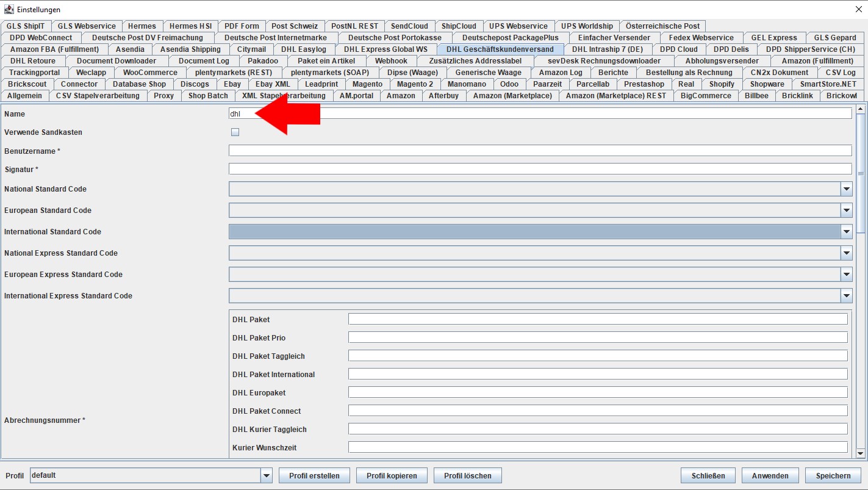Switch to the Proxy tab

click(163, 96)
